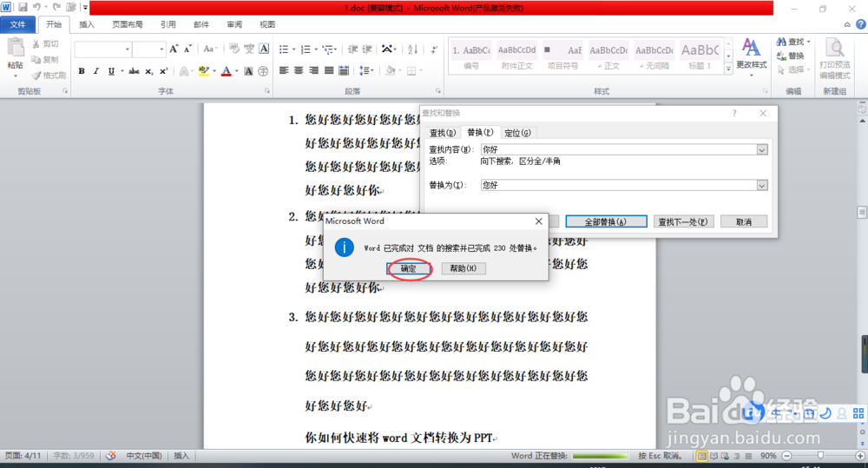Apply strikethrough formatting
This screenshot has height=468, width=868.
coord(134,71)
